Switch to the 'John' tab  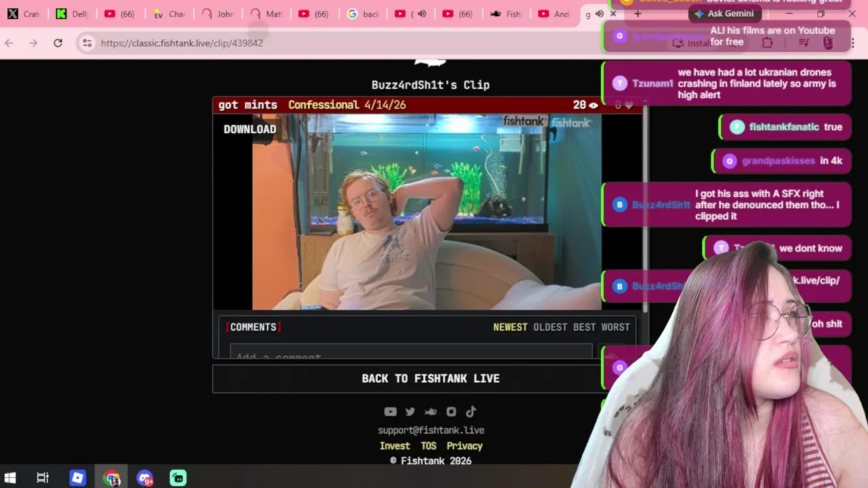coord(218,14)
